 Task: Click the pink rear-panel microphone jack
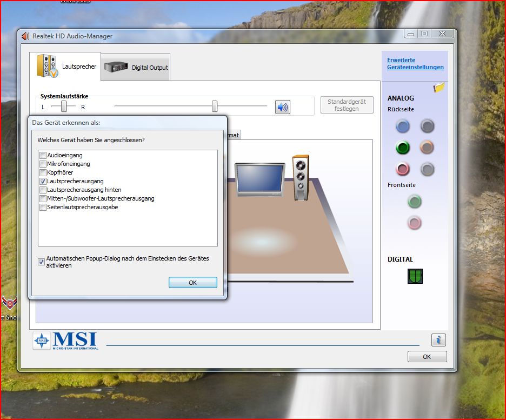402,169
